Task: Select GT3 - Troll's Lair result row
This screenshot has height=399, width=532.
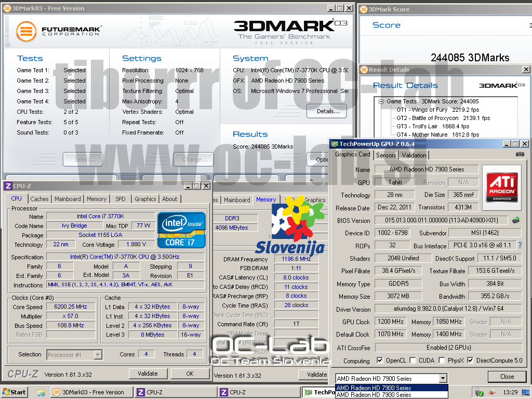Action: point(433,126)
